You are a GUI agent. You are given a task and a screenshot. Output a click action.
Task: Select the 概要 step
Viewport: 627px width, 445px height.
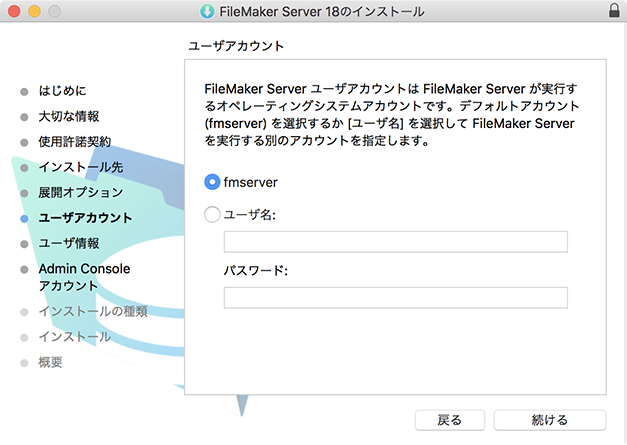pyautogui.click(x=50, y=362)
